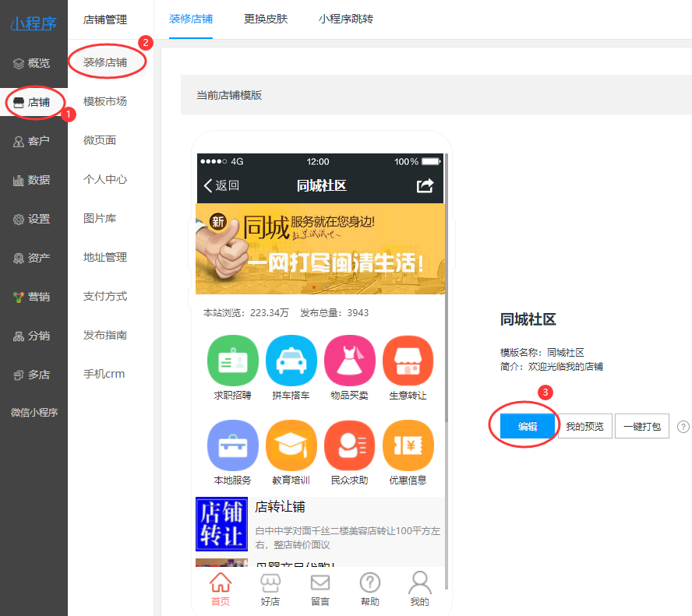The height and width of the screenshot is (616, 692).
Task: Open 模板市场 in the submenu
Action: click(105, 101)
